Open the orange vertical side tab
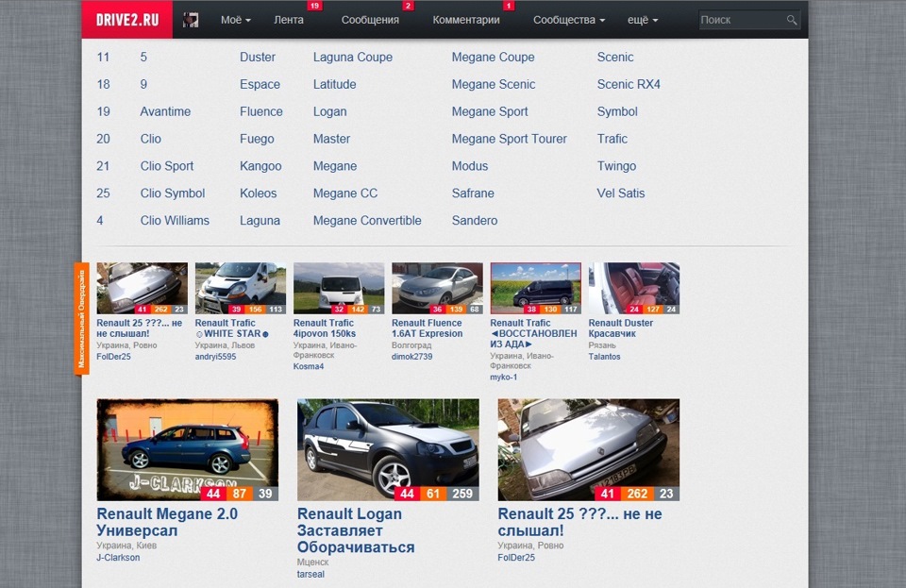The width and height of the screenshot is (906, 588). (81, 318)
